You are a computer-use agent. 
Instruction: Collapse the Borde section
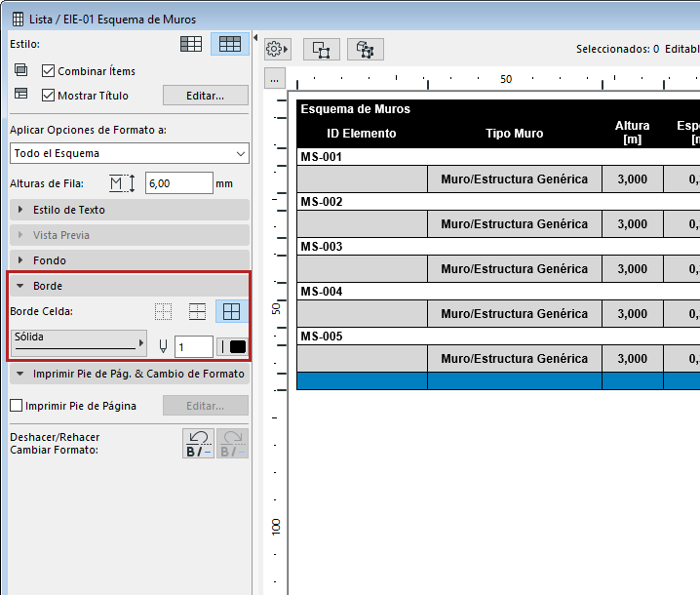[x=130, y=286]
